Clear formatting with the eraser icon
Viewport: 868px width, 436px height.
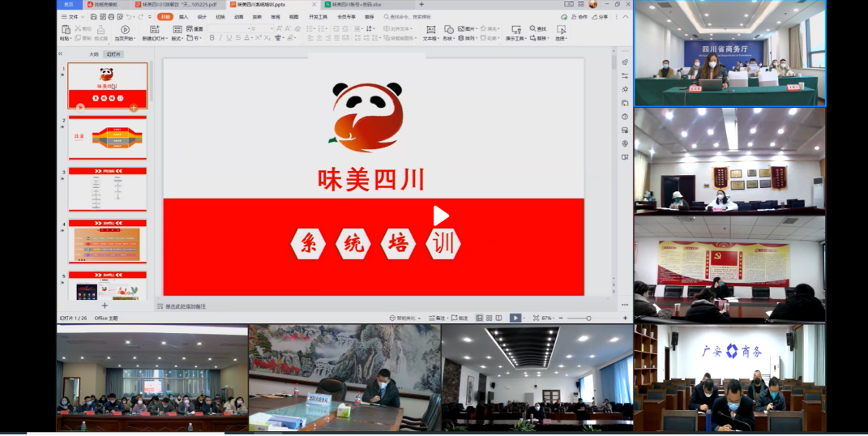click(x=297, y=29)
